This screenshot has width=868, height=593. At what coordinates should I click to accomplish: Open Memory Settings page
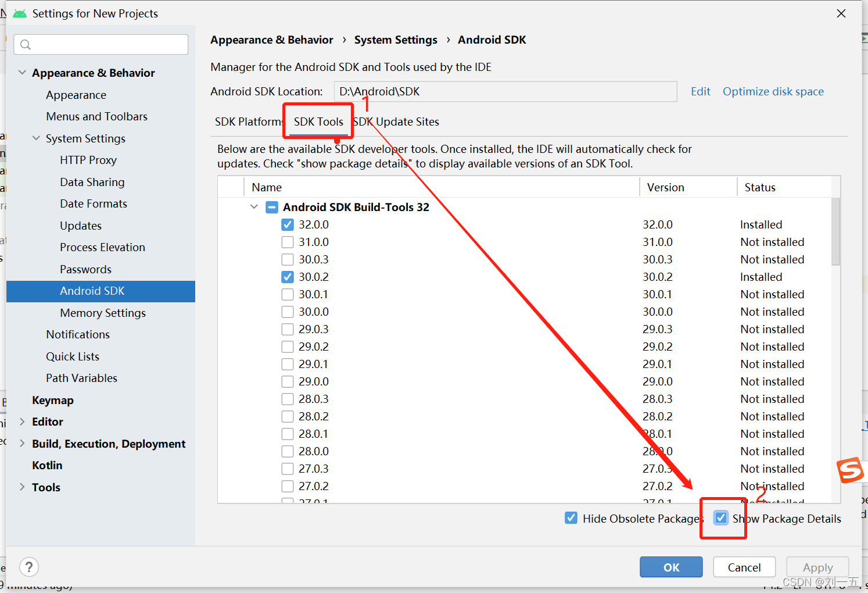103,313
